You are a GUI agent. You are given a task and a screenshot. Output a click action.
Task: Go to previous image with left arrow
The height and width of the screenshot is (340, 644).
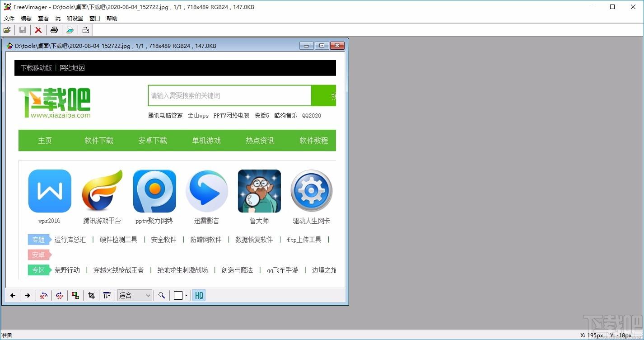click(x=13, y=296)
